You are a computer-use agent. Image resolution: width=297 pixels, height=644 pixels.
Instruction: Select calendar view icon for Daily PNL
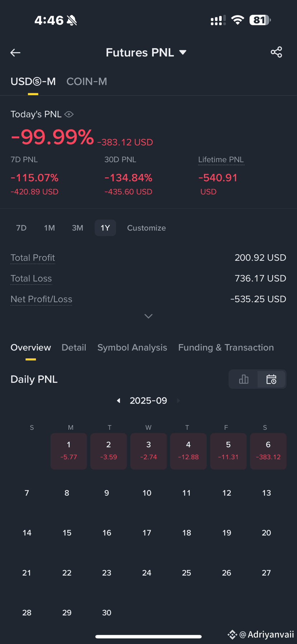click(x=271, y=379)
